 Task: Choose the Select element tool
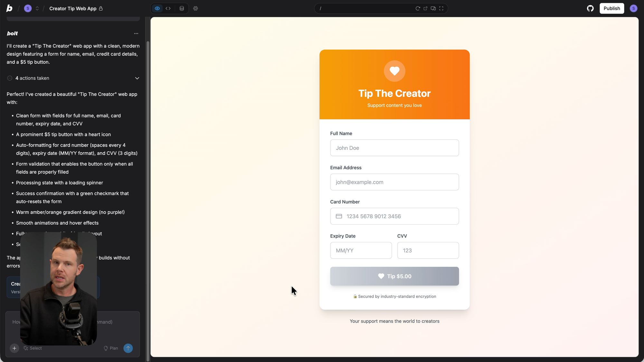pyautogui.click(x=33, y=348)
